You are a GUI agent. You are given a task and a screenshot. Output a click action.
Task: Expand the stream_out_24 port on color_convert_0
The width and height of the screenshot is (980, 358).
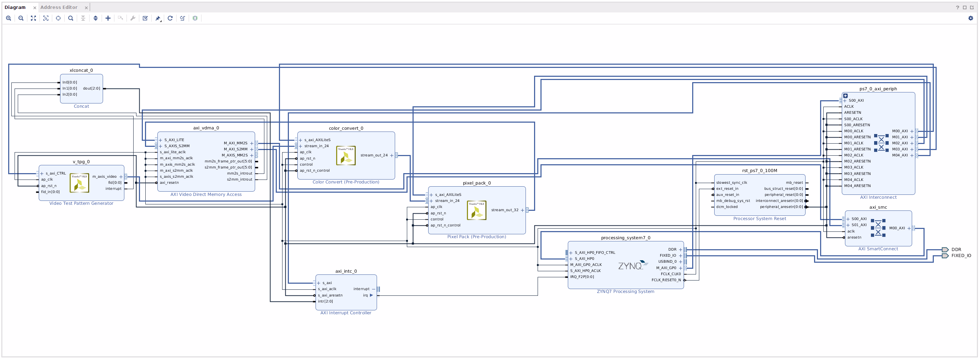(x=392, y=155)
